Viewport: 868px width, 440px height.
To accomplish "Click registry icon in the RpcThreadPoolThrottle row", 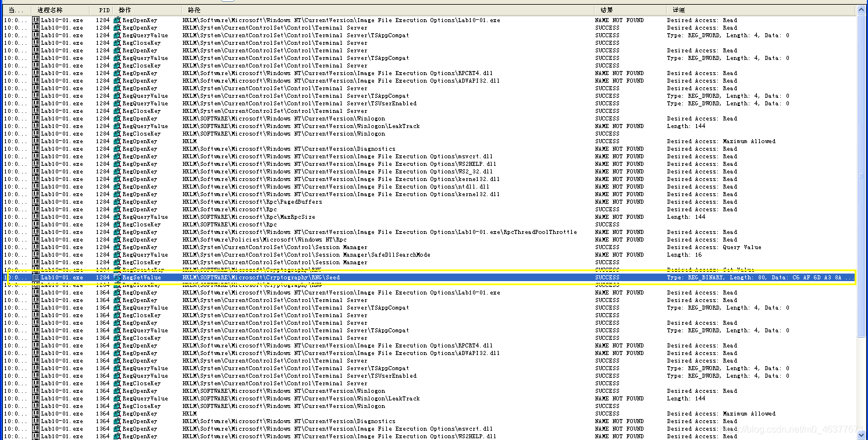I will click(x=117, y=232).
